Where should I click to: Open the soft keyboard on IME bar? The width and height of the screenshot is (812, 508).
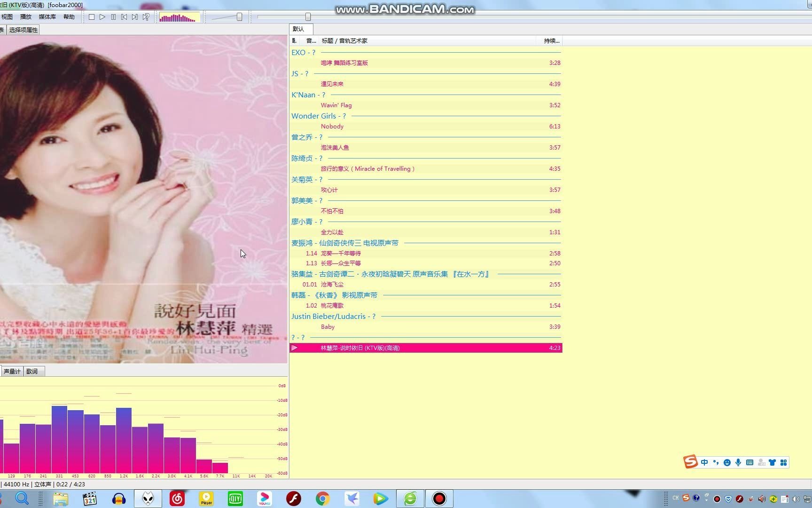pyautogui.click(x=750, y=463)
